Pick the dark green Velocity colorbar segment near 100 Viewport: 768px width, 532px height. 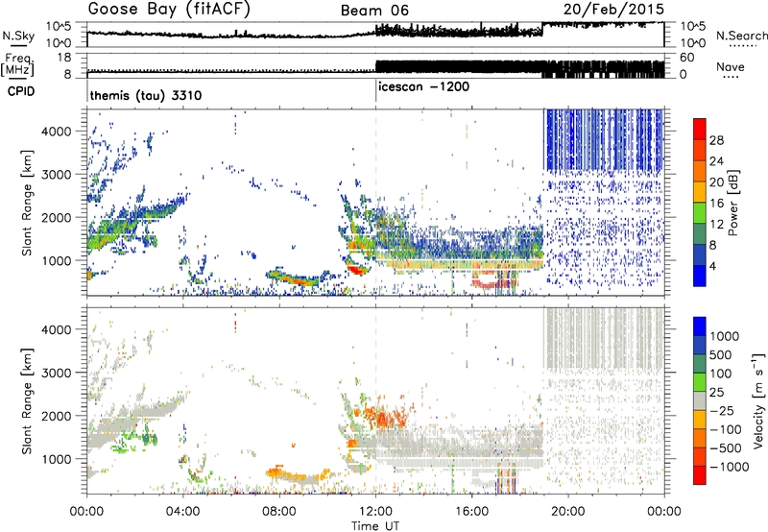pos(700,364)
